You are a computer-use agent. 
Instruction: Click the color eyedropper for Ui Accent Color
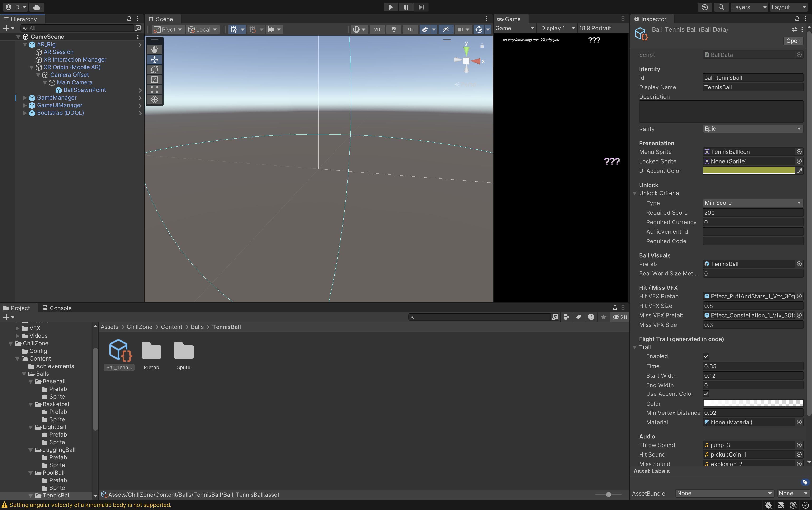pos(799,171)
